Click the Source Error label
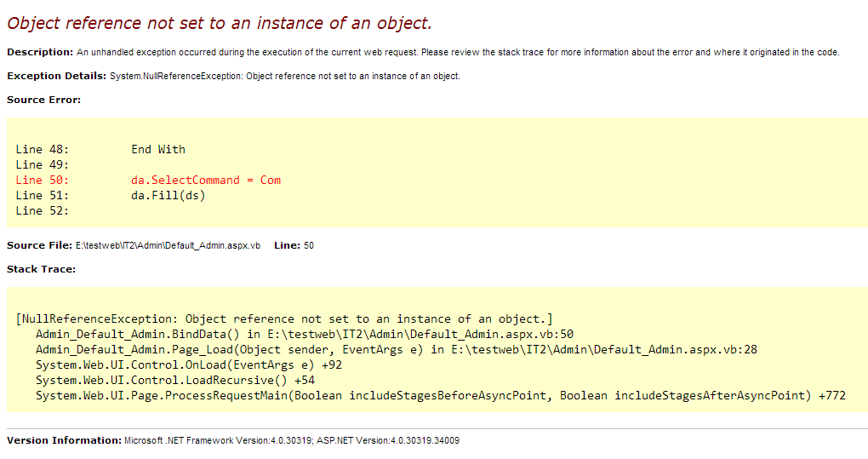 pyautogui.click(x=43, y=100)
